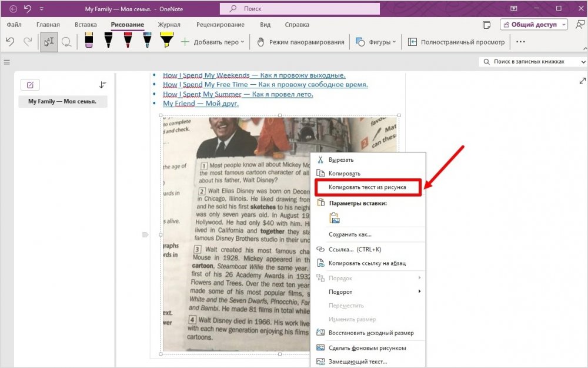Pick the red pen tool
The height and width of the screenshot is (368, 588).
coord(128,41)
